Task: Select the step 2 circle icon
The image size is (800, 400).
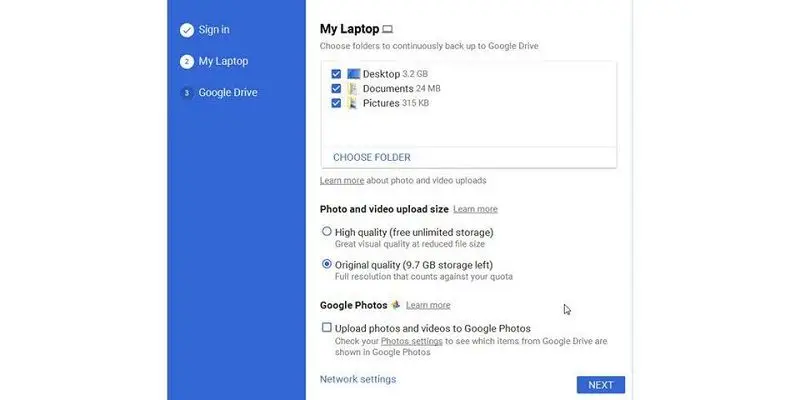Action: point(187,62)
